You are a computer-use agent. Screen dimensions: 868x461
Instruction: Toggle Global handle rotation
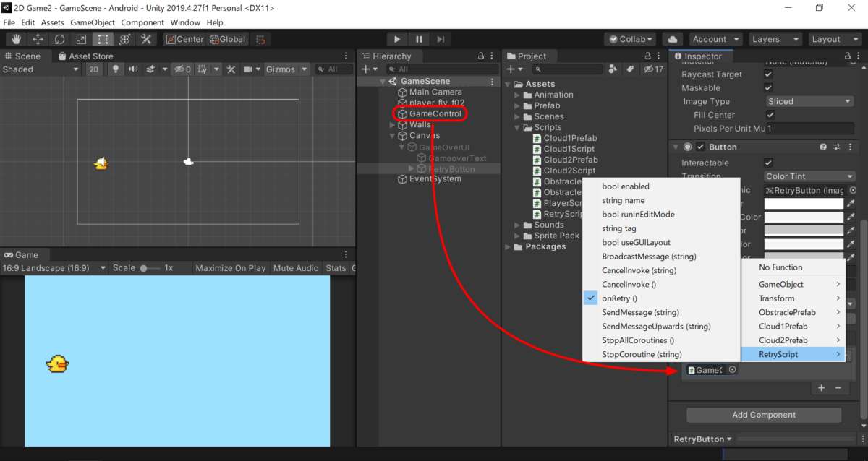point(228,39)
